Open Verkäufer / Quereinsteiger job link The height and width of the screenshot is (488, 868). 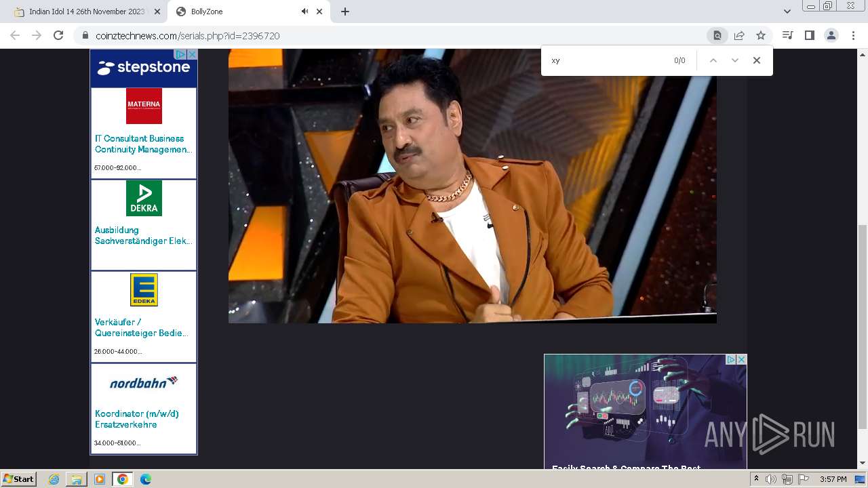141,327
